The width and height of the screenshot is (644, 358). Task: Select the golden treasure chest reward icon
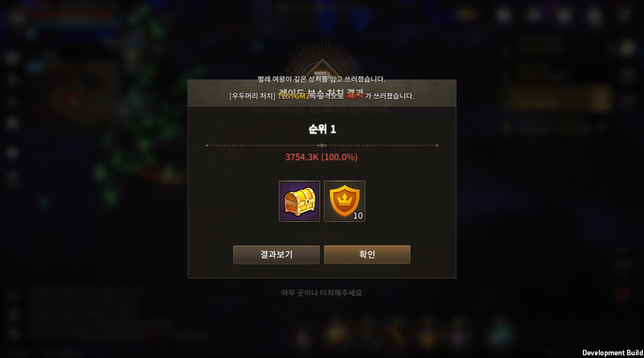(x=299, y=201)
